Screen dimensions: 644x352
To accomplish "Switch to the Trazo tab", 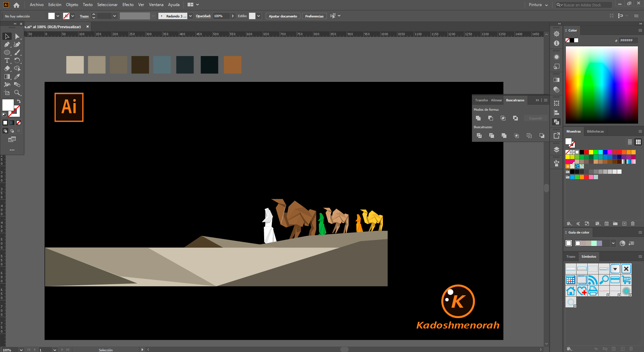I will pos(571,257).
